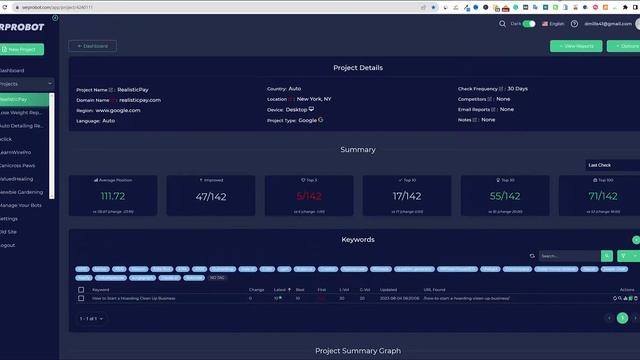
Task: Select the NO TAG tag filter
Action: click(217, 278)
